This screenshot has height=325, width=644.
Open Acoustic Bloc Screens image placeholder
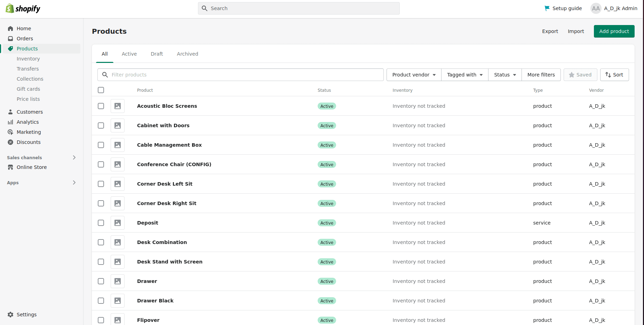(118, 106)
